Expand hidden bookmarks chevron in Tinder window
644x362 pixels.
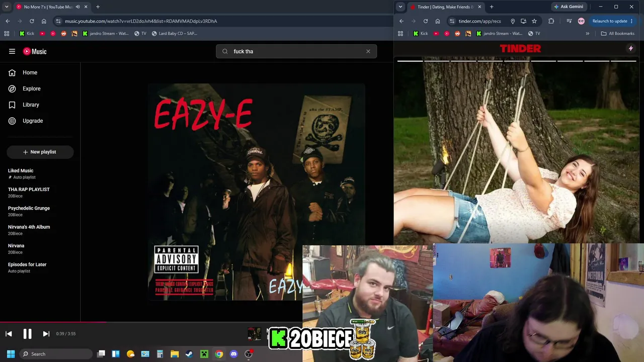coord(587,34)
